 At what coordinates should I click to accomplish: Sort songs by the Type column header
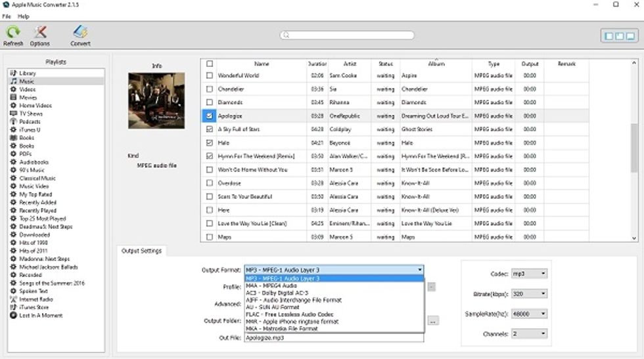coord(494,64)
